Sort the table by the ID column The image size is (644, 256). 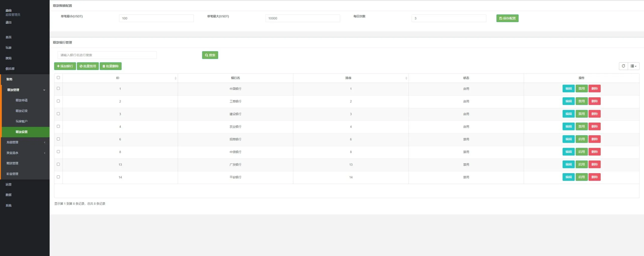pos(120,78)
